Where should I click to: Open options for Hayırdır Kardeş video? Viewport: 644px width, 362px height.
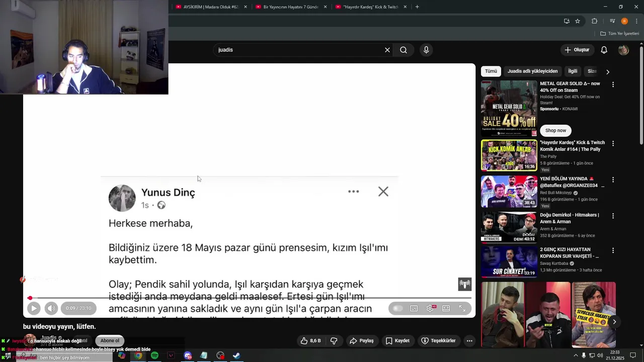point(613,143)
